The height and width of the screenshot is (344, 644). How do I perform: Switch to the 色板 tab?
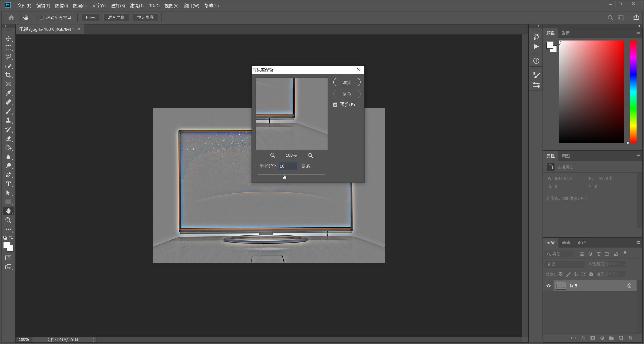[565, 33]
